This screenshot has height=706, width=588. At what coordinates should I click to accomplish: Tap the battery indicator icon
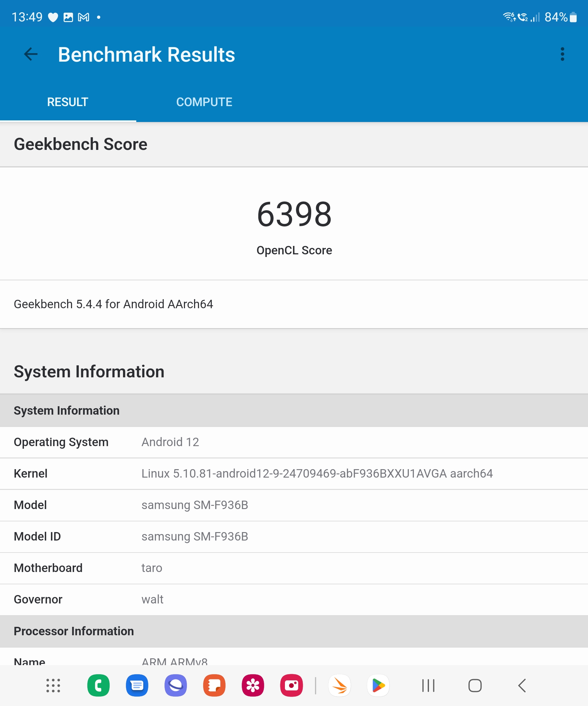[573, 17]
